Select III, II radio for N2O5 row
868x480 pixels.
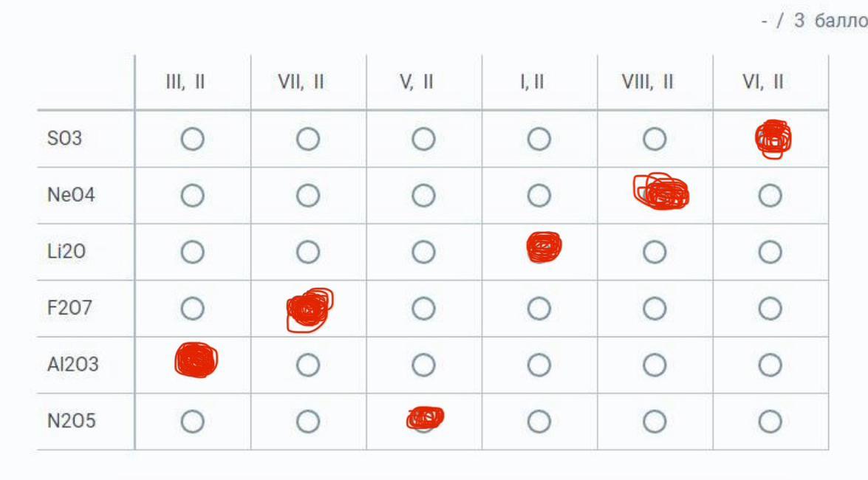coord(192,422)
